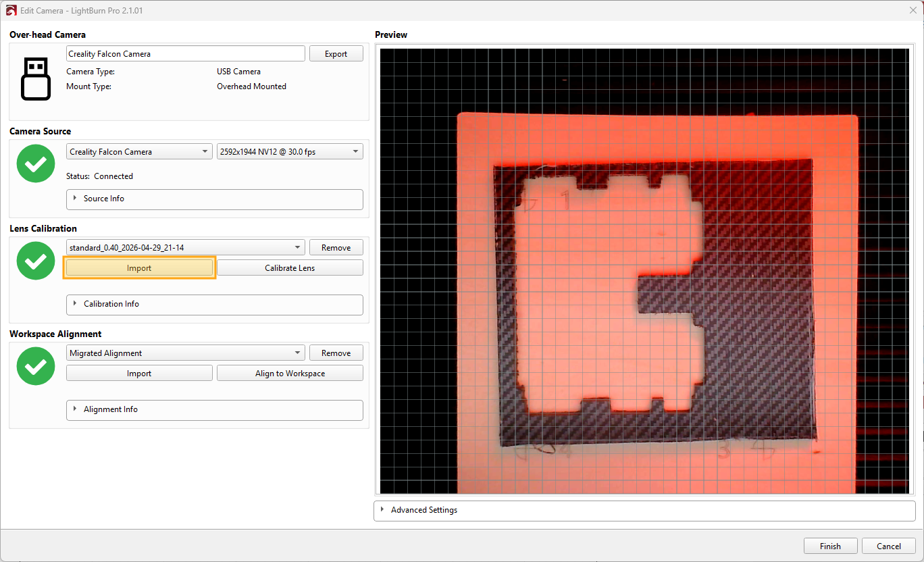This screenshot has width=924, height=562.
Task: Expand the Alignment Info section
Action: point(215,409)
